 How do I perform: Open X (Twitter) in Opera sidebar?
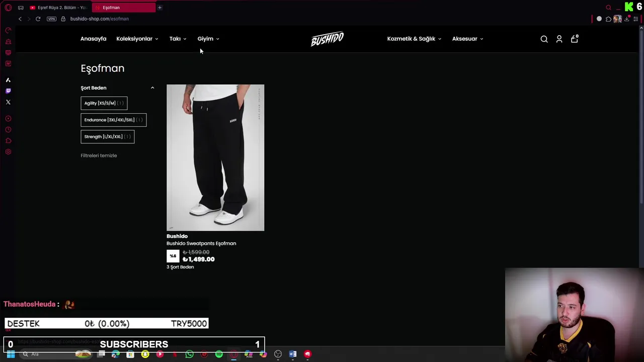(x=8, y=102)
